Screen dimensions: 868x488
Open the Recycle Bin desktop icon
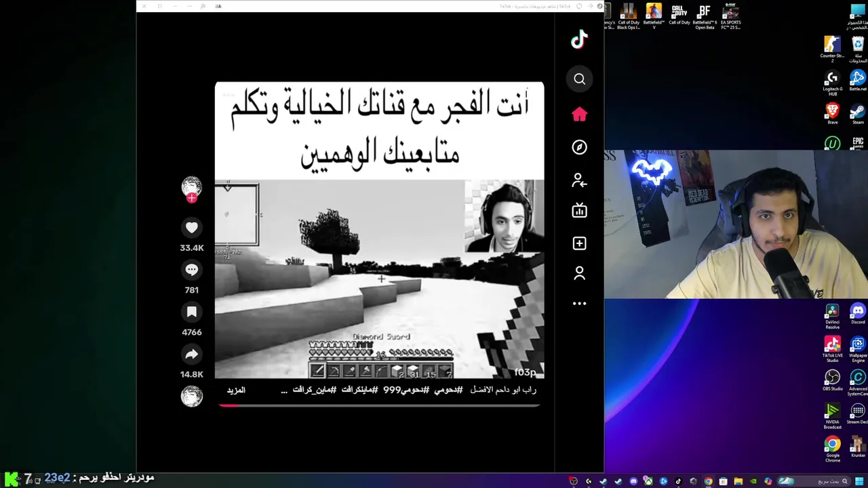coord(858,49)
